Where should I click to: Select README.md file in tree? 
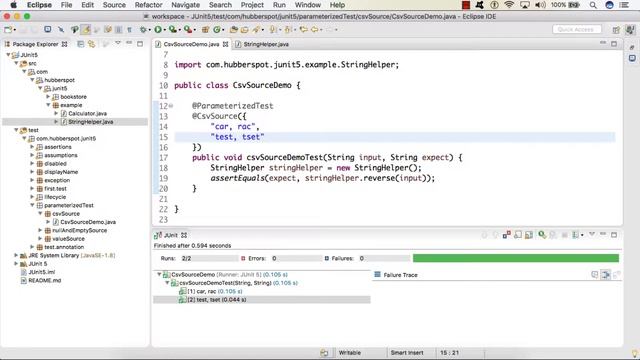tap(44, 280)
